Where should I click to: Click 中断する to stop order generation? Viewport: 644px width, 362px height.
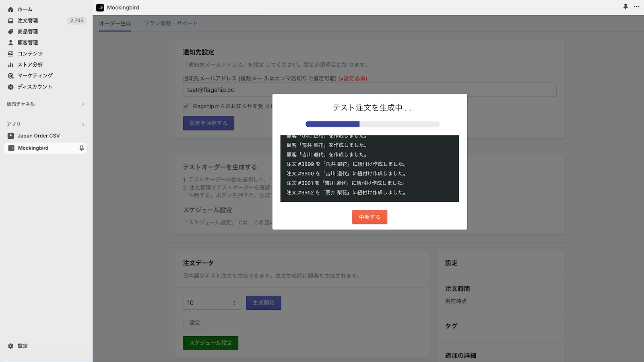coord(369,217)
